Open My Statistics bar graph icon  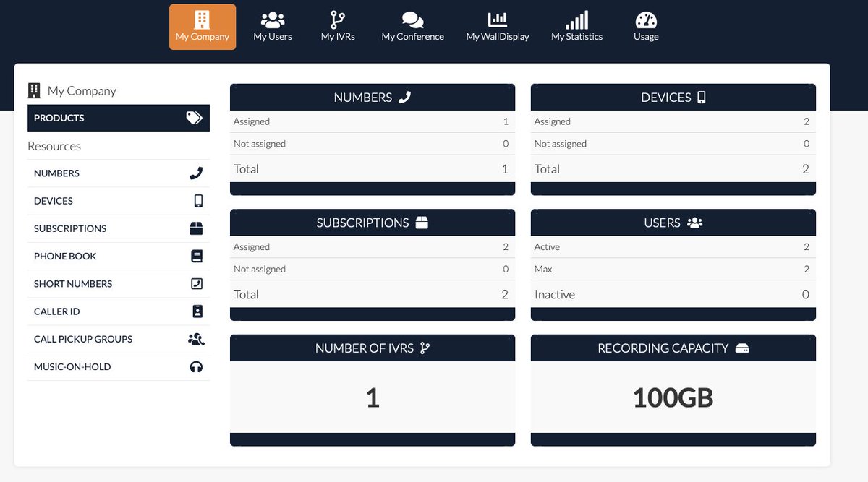pyautogui.click(x=576, y=17)
